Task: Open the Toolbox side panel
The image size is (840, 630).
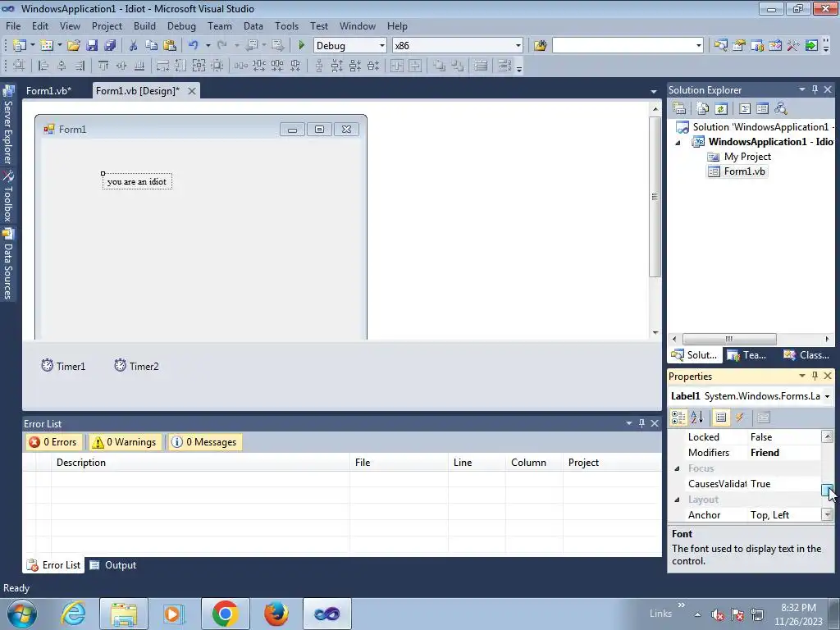Action: pos(8,196)
